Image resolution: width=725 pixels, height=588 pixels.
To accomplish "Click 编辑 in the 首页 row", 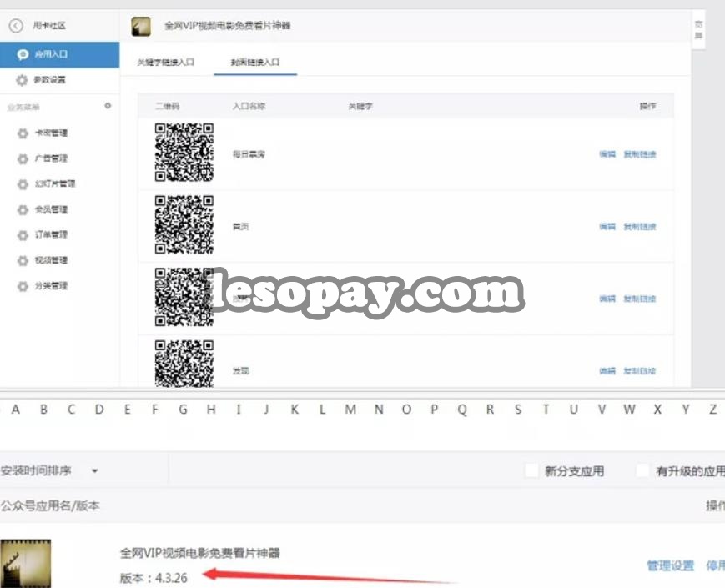I will tap(607, 227).
